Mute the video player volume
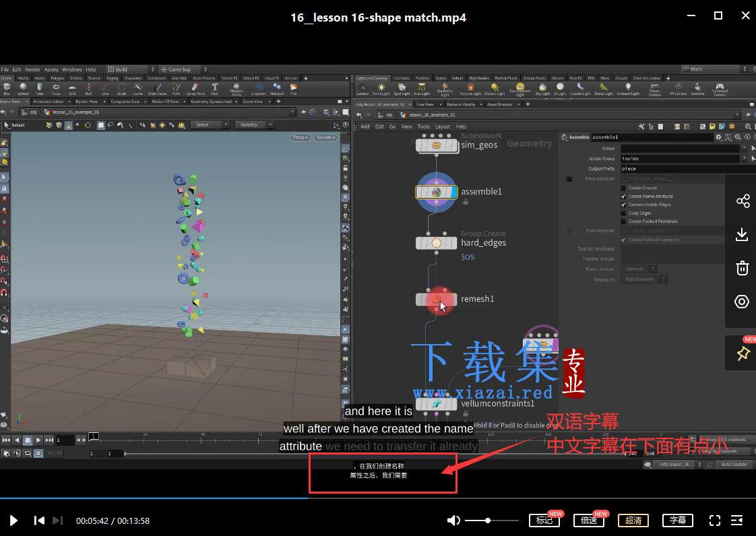Screen dimensions: 756x536 point(453,521)
